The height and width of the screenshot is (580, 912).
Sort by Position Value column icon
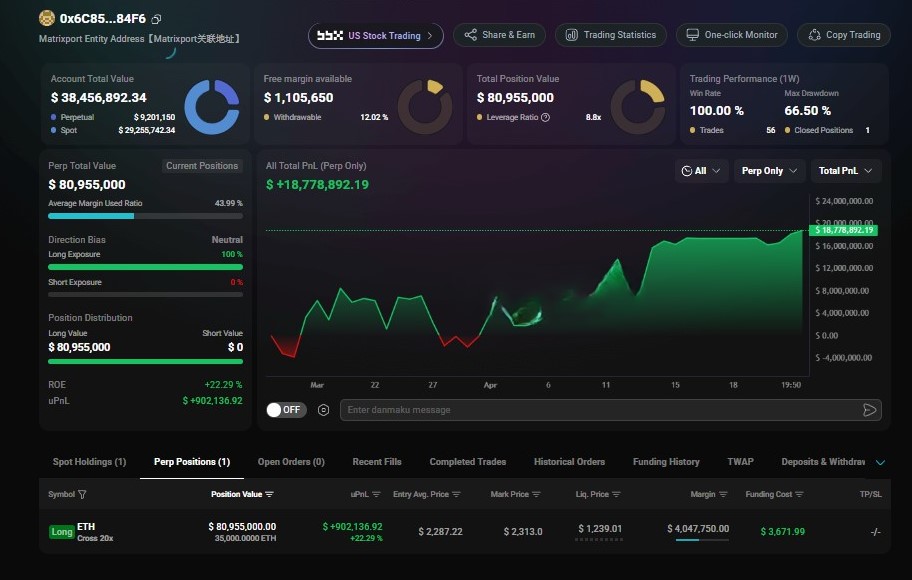pos(270,494)
